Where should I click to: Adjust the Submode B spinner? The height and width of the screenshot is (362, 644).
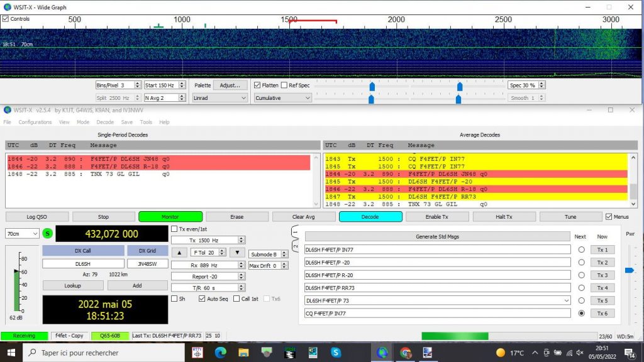(284, 255)
